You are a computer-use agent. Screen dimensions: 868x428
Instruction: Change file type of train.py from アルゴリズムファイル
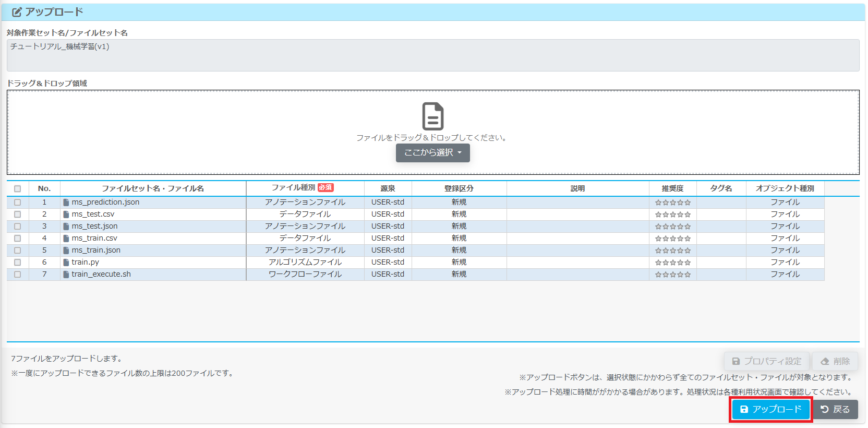tap(305, 263)
